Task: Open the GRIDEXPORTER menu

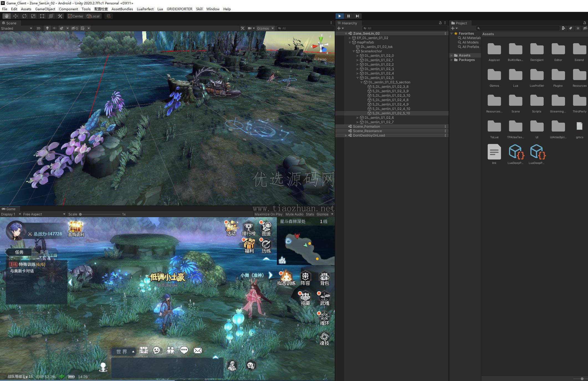Action: [x=180, y=9]
